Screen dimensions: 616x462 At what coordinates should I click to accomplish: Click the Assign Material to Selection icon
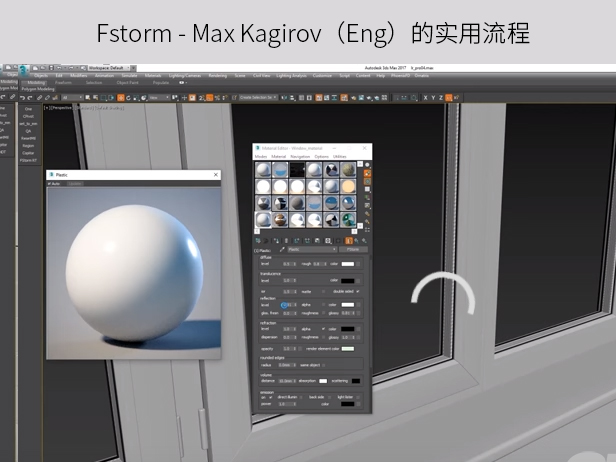276,240
